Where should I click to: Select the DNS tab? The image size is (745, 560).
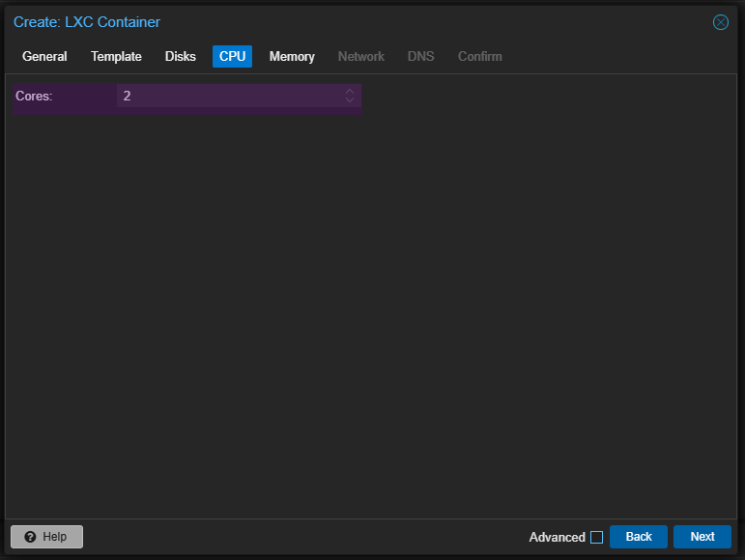coord(420,56)
